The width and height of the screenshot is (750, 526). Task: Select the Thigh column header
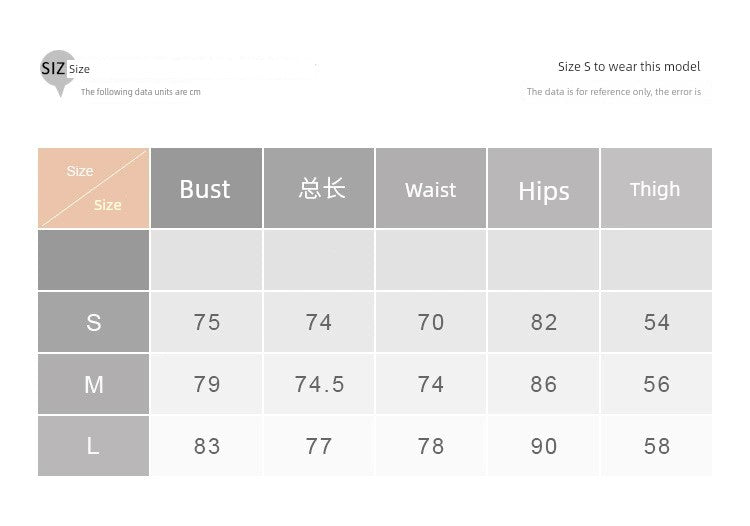656,189
